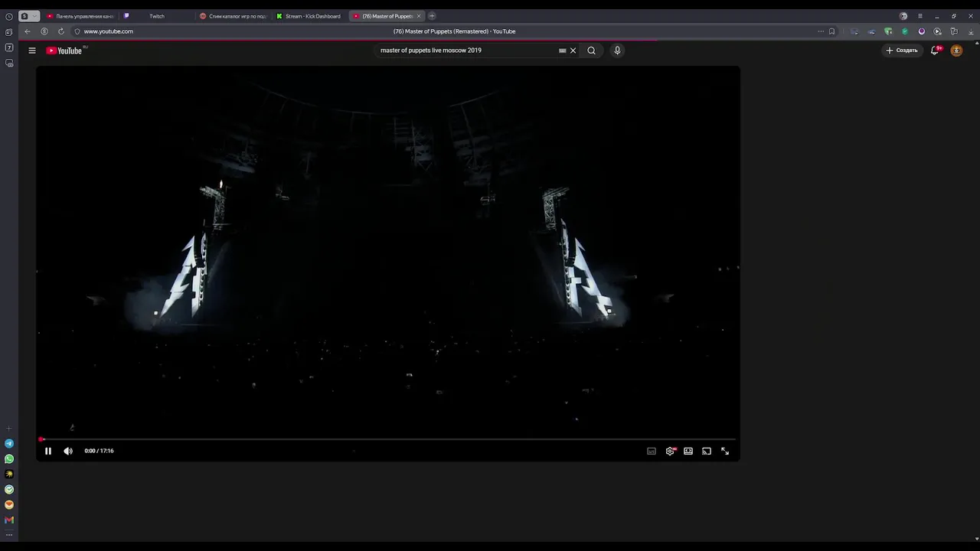Open sidebar more options dots

[x=9, y=534]
